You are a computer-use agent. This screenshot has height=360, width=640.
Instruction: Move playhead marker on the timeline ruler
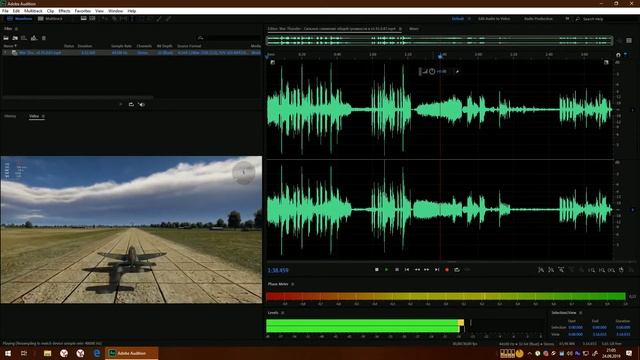440,56
